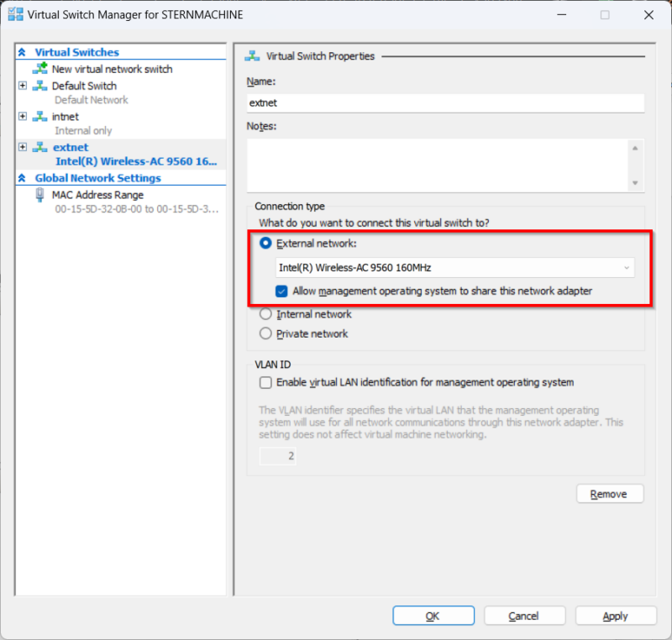Click the Default Network subtitle text

(x=92, y=100)
